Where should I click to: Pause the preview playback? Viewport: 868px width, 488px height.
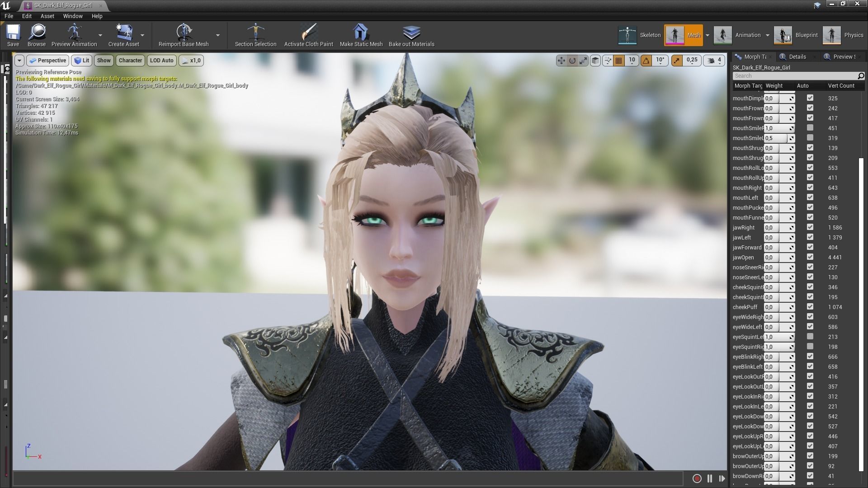pos(709,478)
